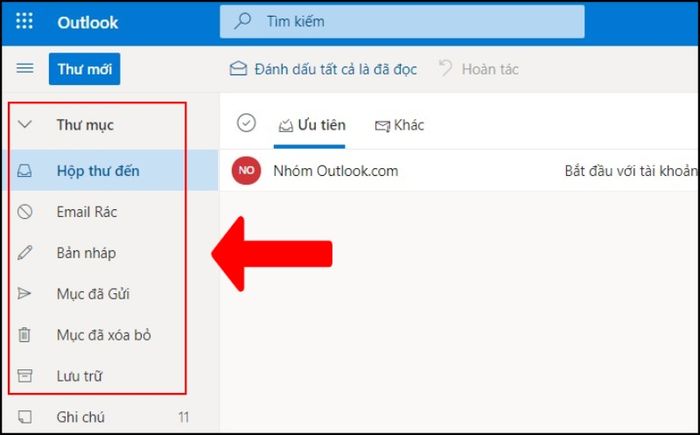The width and height of the screenshot is (700, 435).
Task: Switch to the Khác tab
Action: point(399,125)
